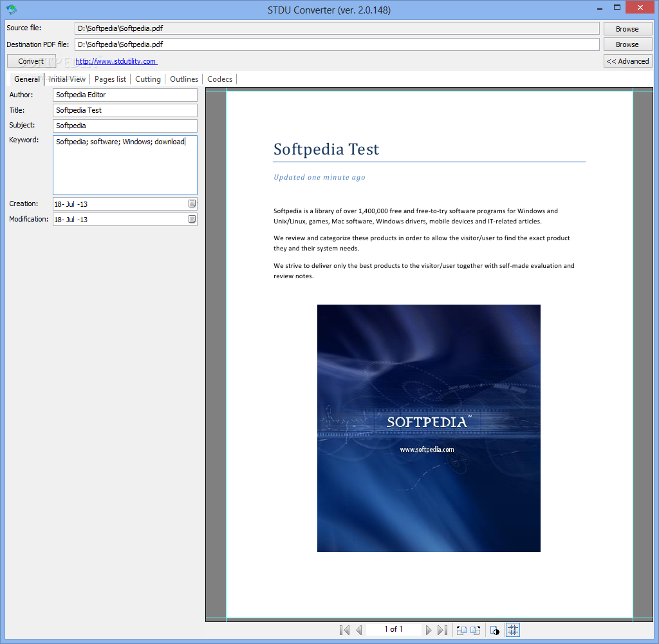This screenshot has height=644, width=659.
Task: Switch to the Initial View tab
Action: (x=67, y=79)
